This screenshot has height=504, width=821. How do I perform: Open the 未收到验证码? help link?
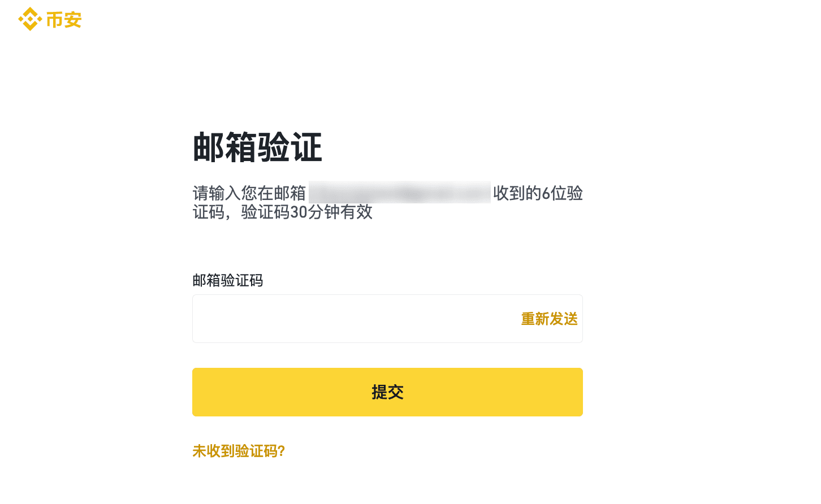click(239, 451)
